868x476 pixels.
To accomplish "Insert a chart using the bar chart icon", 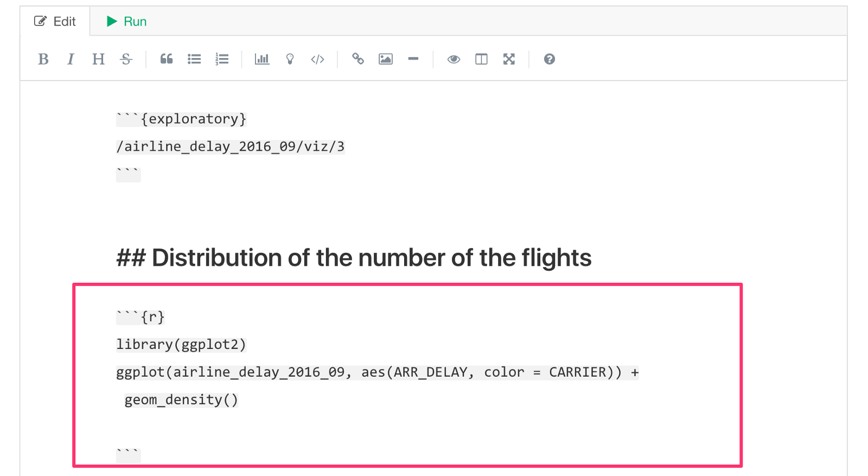I will tap(262, 59).
